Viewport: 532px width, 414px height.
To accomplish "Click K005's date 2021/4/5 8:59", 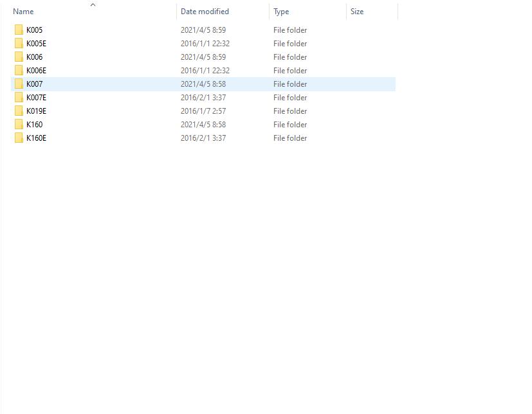I will pyautogui.click(x=203, y=30).
